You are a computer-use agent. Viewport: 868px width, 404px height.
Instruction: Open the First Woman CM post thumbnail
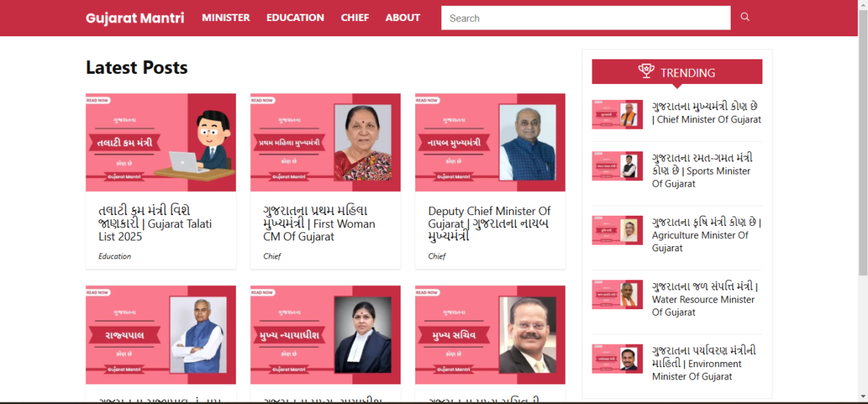(x=325, y=142)
